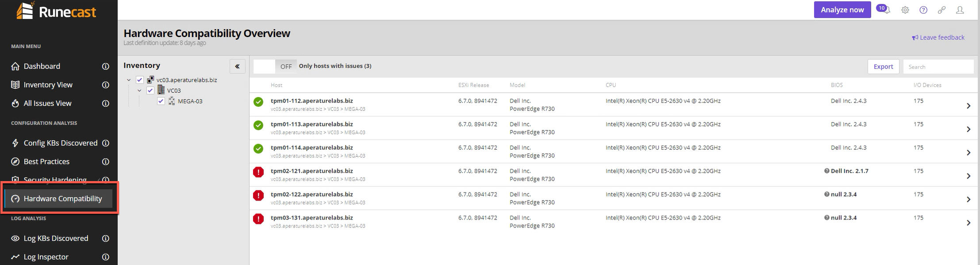The image size is (980, 265).
Task: Click the Export button
Action: pyautogui.click(x=883, y=67)
